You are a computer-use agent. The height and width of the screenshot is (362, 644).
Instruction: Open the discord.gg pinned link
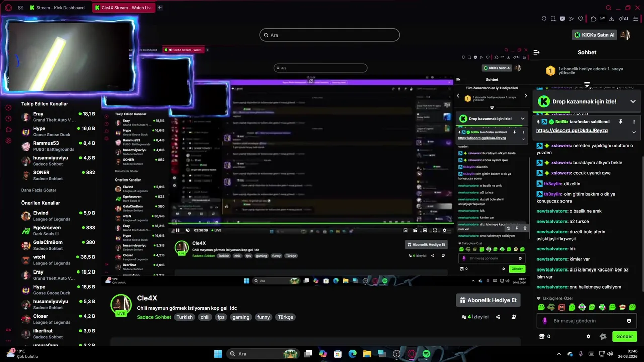click(x=572, y=130)
